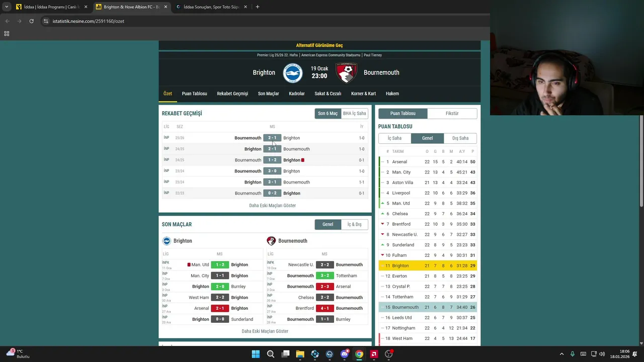Switch to the İddaa Sonuçları browser tab

pos(211,7)
